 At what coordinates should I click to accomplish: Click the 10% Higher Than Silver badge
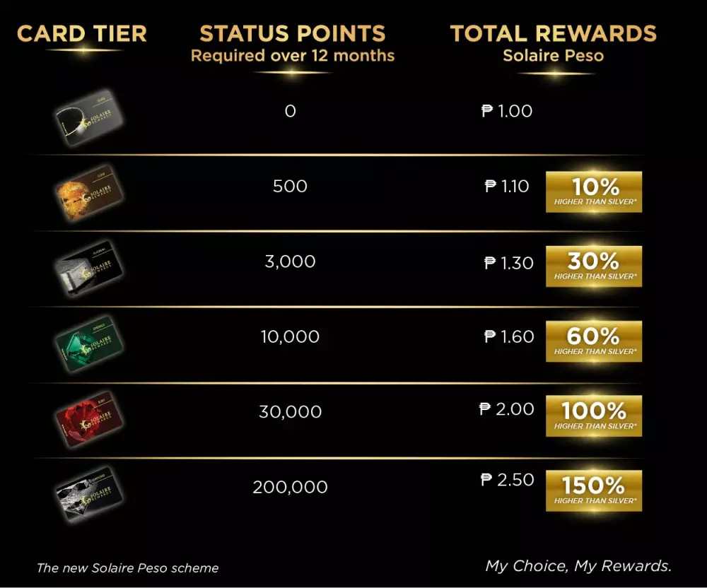[x=594, y=192]
